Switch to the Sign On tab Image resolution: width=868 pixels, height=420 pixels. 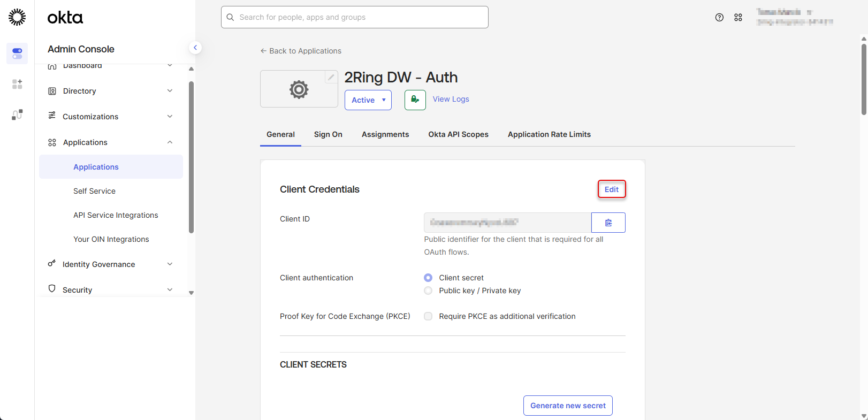pyautogui.click(x=328, y=134)
